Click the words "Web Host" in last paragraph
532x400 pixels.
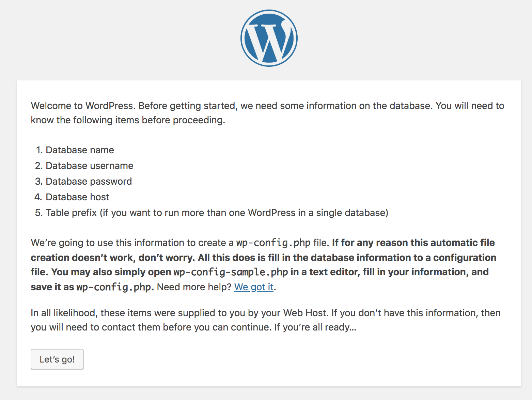[x=305, y=313]
